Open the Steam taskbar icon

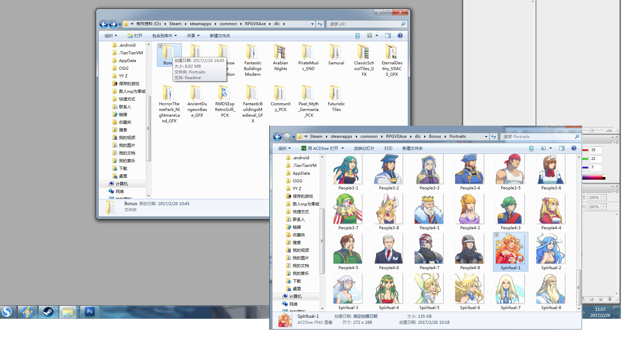click(48, 312)
